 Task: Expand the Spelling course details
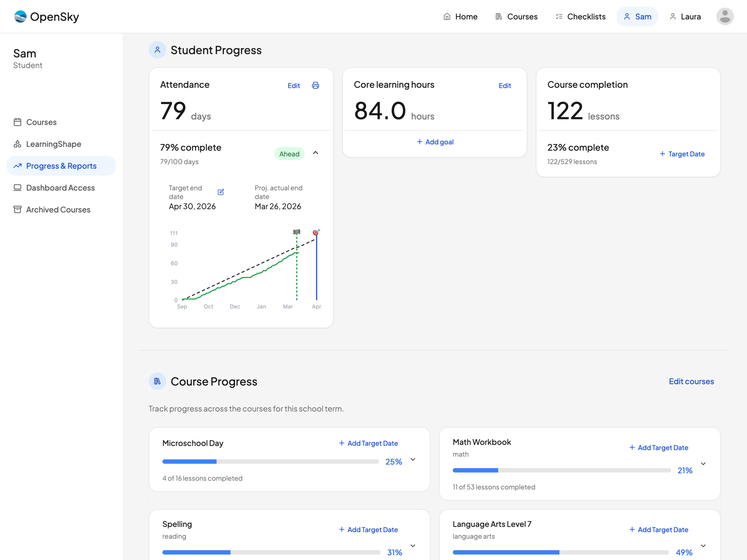point(413,546)
